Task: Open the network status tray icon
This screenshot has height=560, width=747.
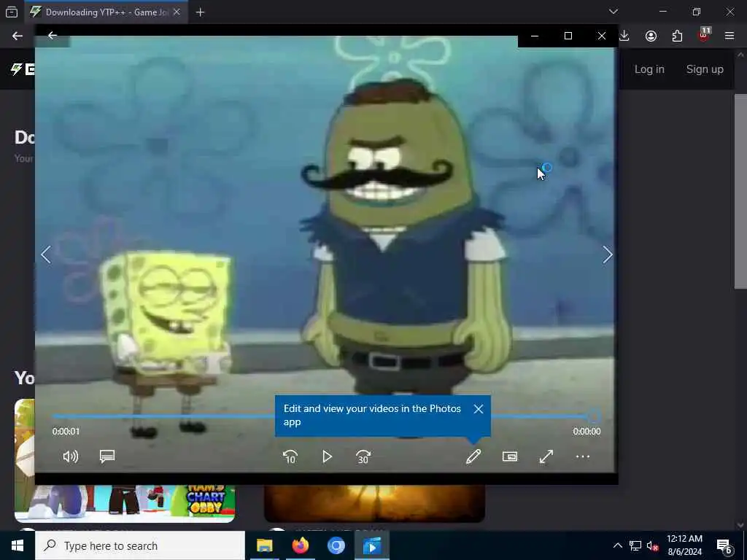Action: (635, 545)
